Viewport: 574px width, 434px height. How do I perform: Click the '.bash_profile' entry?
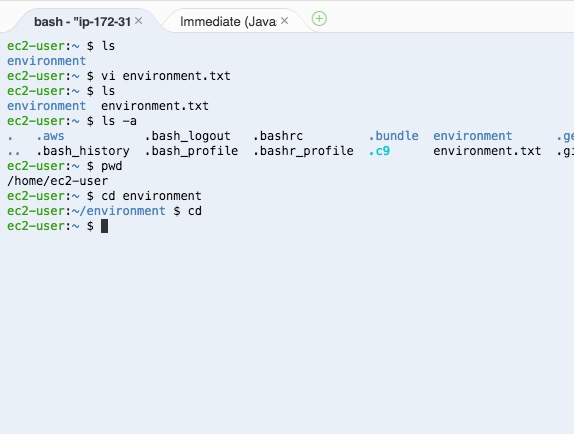pos(191,151)
